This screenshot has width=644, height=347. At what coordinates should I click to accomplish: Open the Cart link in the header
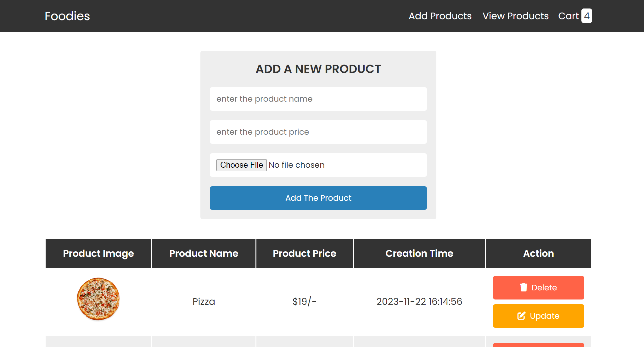tap(568, 16)
